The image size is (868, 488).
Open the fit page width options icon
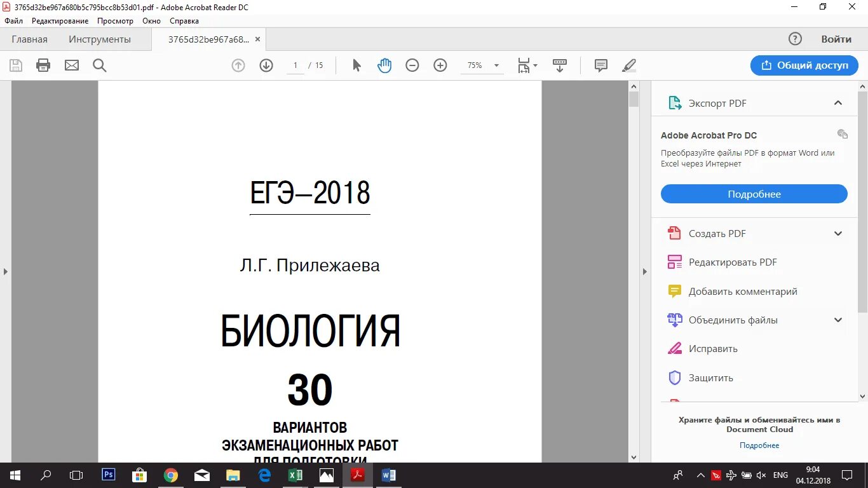(x=527, y=65)
